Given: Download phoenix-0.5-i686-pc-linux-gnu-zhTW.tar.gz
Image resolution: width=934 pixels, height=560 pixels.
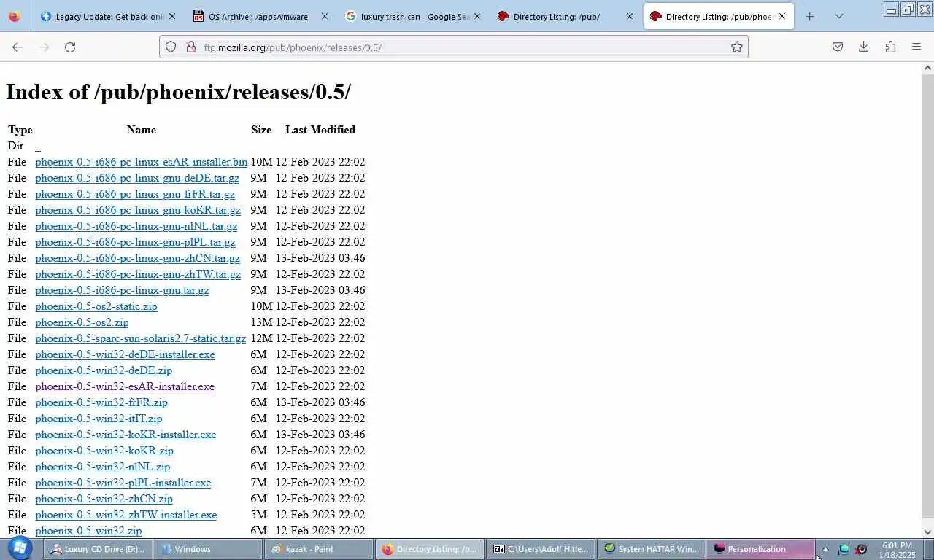Looking at the screenshot, I should 138,274.
